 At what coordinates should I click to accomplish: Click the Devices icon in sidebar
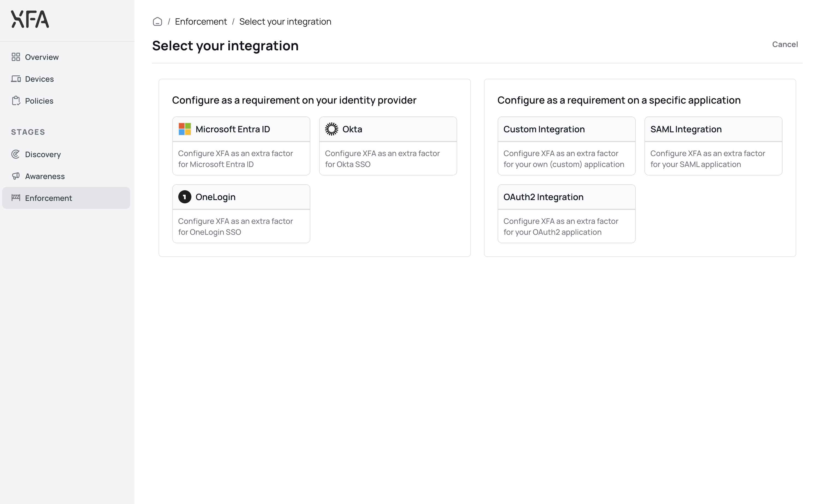[16, 79]
